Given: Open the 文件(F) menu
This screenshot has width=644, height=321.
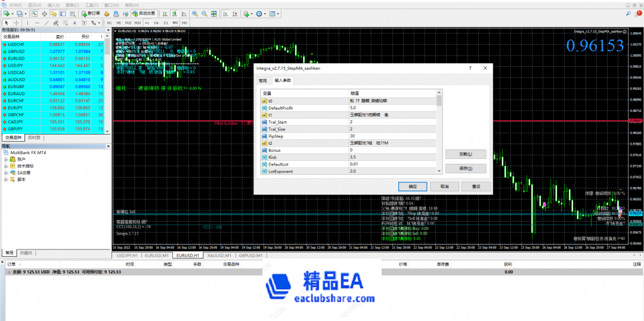Looking at the screenshot, I should point(16,5).
